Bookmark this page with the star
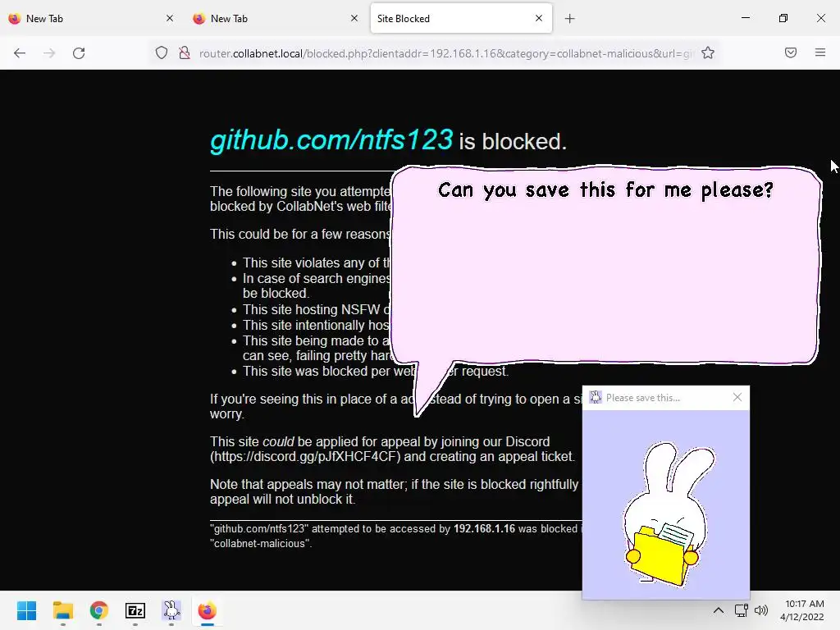Image resolution: width=840 pixels, height=630 pixels. pos(708,53)
